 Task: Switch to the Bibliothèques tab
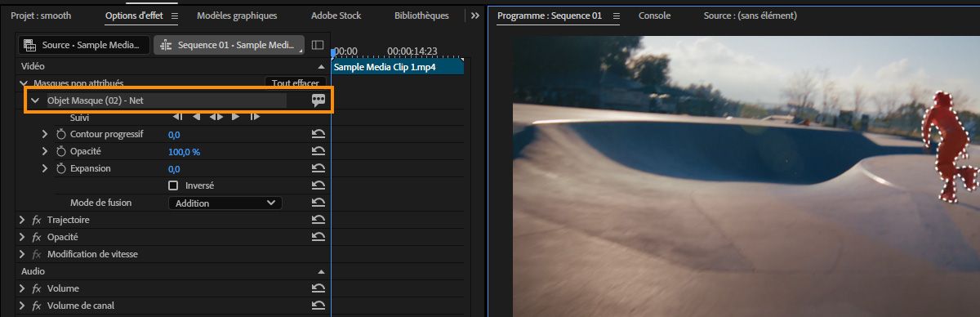421,16
